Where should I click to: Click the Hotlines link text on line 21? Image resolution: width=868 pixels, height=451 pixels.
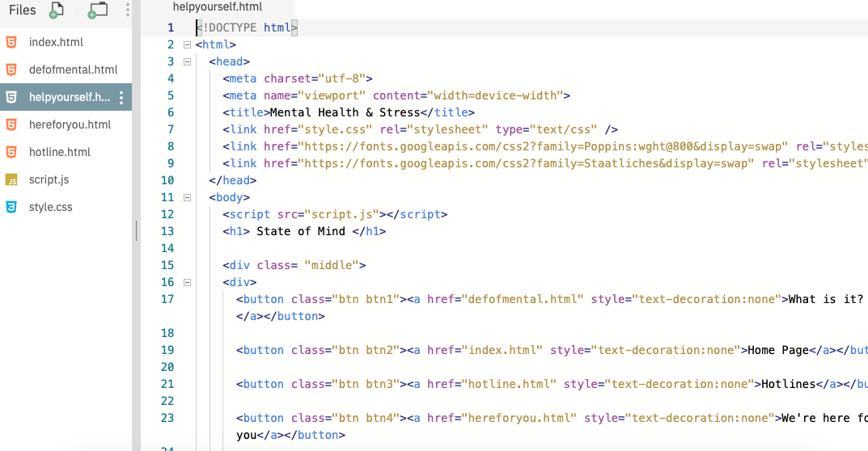(788, 384)
